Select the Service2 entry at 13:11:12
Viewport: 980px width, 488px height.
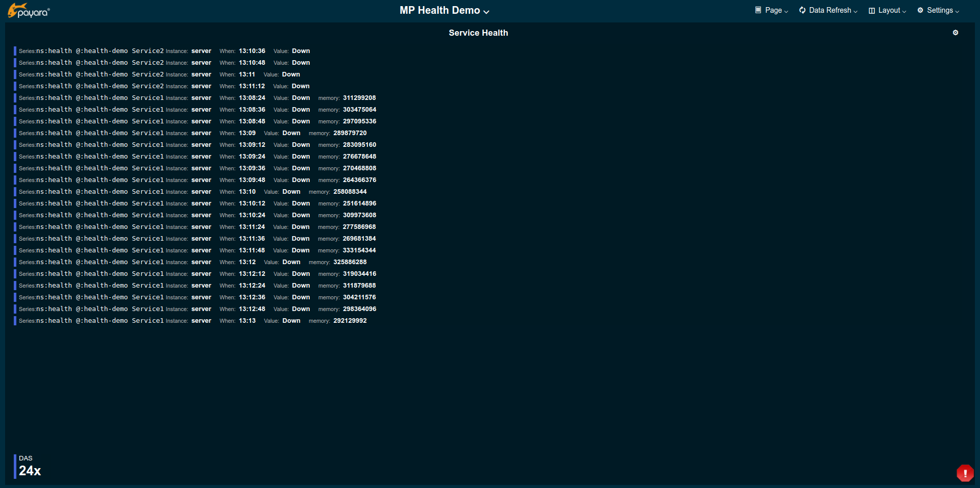click(x=164, y=86)
